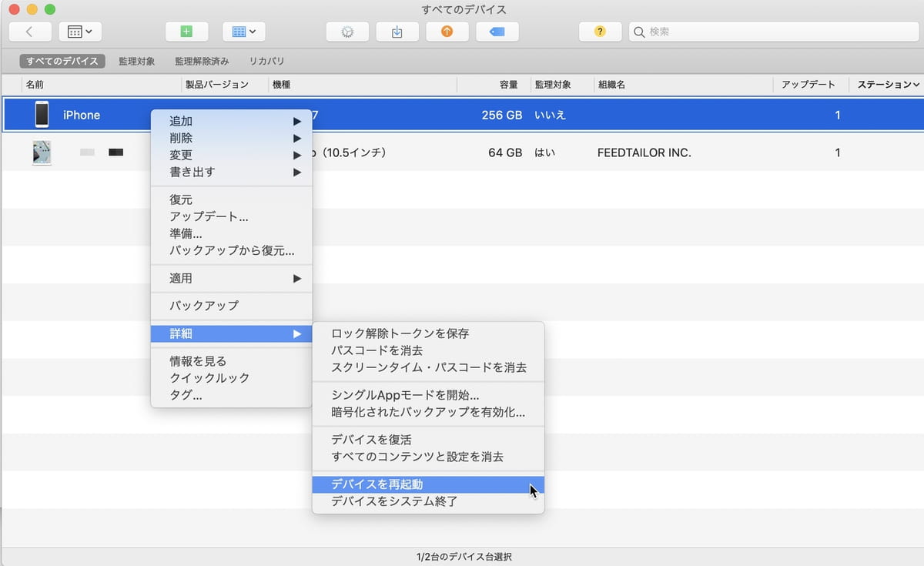The height and width of the screenshot is (566, 924).
Task: Open the view mode dropdown in toolbar
Action: tap(80, 32)
